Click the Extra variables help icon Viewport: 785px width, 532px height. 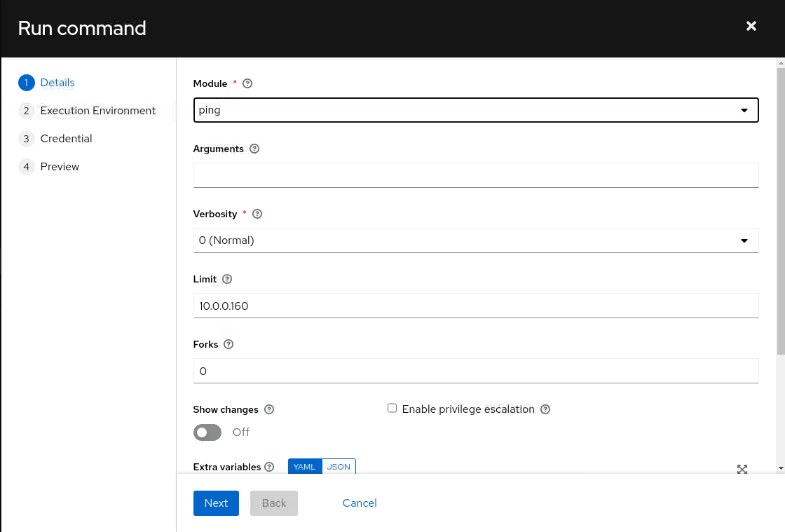point(270,467)
